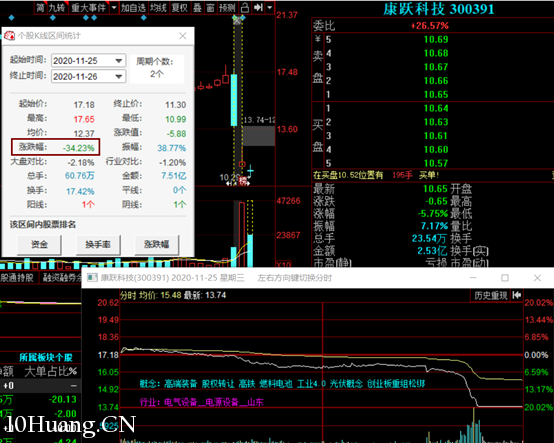Click the 周期个数 2个 box
The image size is (554, 443).
(157, 69)
